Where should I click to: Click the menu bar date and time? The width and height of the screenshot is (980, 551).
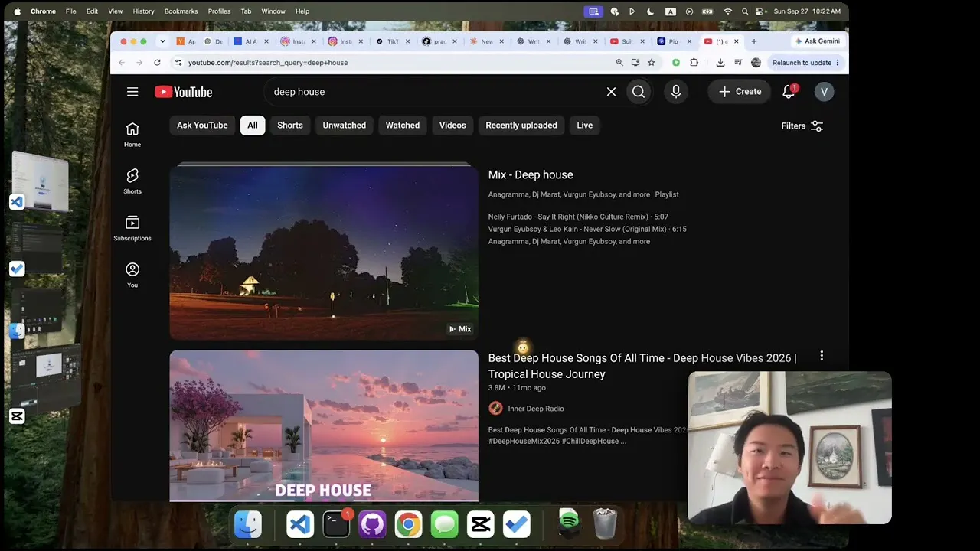[807, 11]
